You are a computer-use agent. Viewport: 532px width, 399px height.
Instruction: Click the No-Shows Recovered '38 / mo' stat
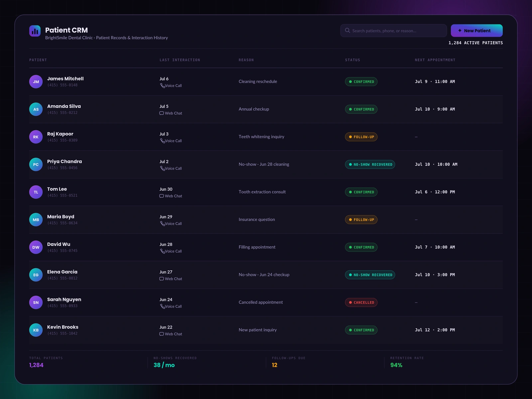(x=164, y=365)
